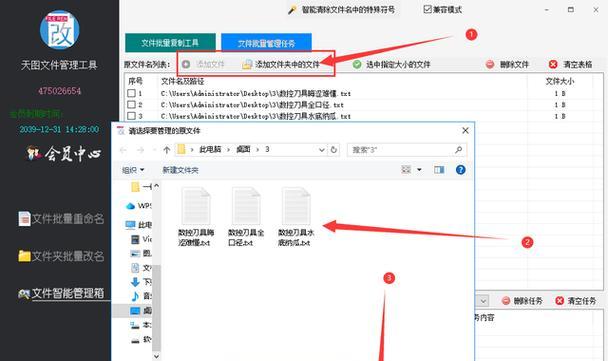This screenshot has height=361, width=608.
Task: Open the dropdown left of 删除任务
Action: click(x=483, y=301)
